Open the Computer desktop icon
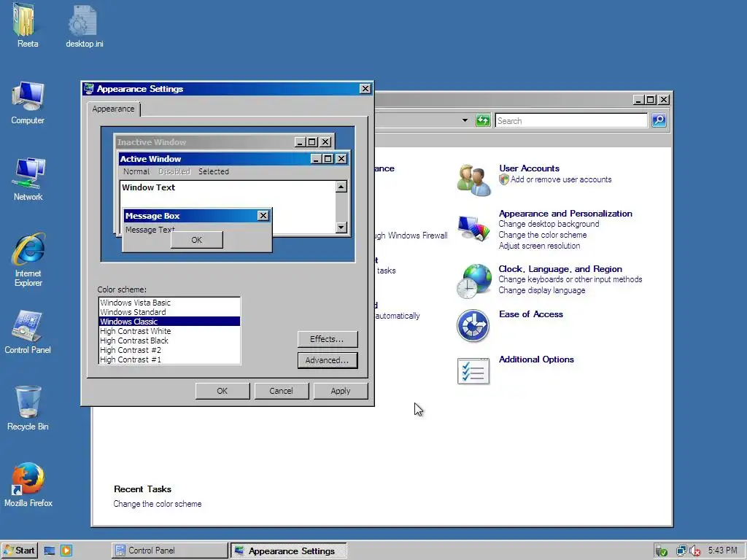 (28, 97)
